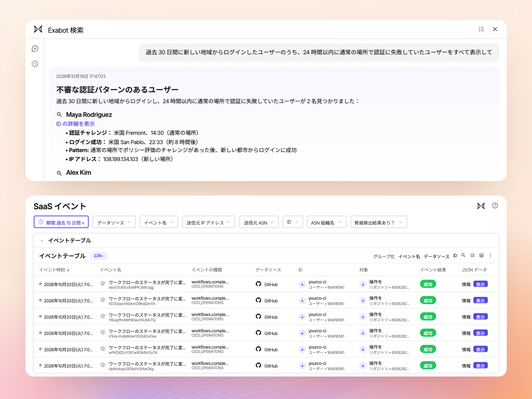Click 表示 button in row xeuV7c4Scofw9PK3MVJgg

click(480, 284)
